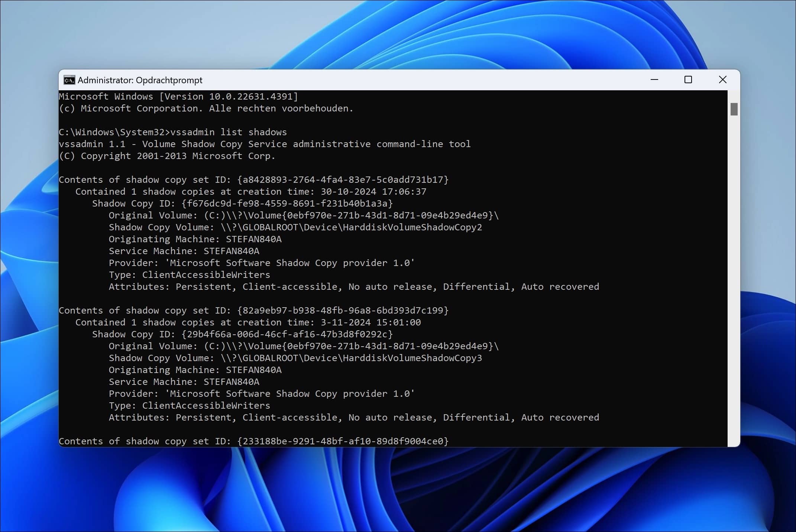Close the Administrator Opdrachtprompt window

[722, 80]
